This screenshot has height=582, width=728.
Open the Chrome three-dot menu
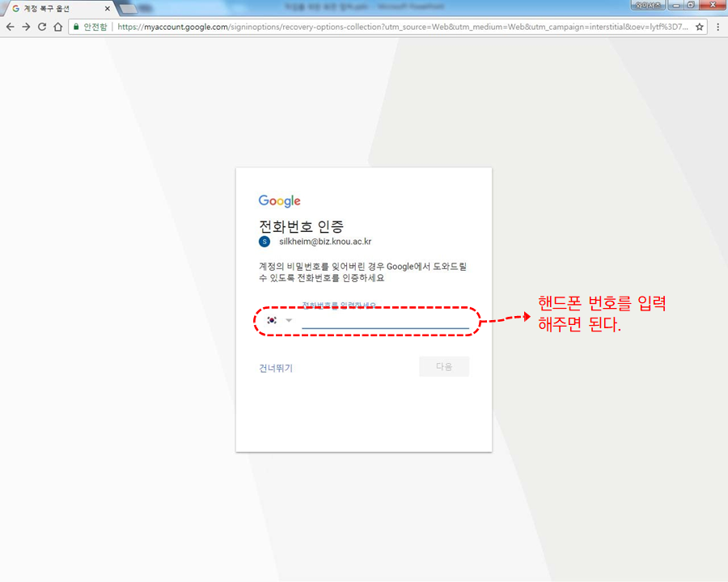717,27
